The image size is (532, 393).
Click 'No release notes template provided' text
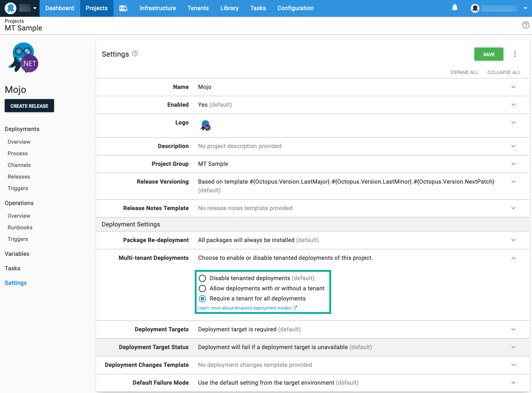coord(245,208)
